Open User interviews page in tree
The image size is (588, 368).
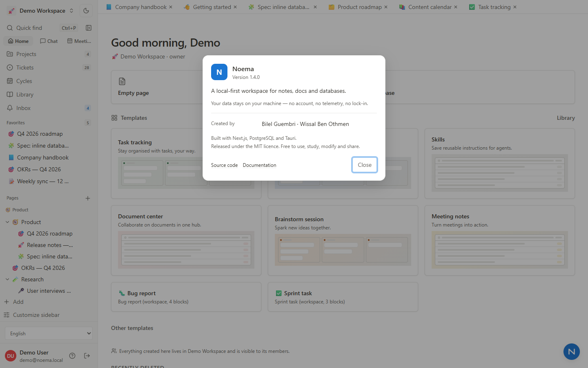coord(49,291)
